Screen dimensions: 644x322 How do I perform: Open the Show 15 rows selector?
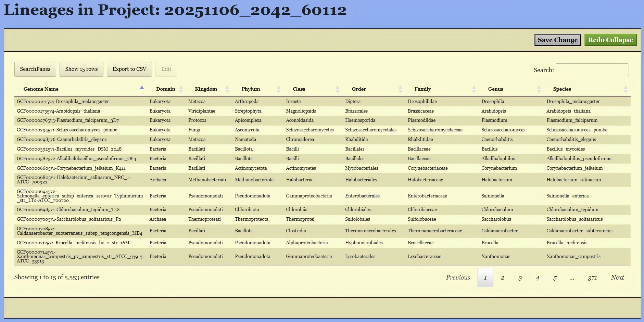tap(81, 69)
